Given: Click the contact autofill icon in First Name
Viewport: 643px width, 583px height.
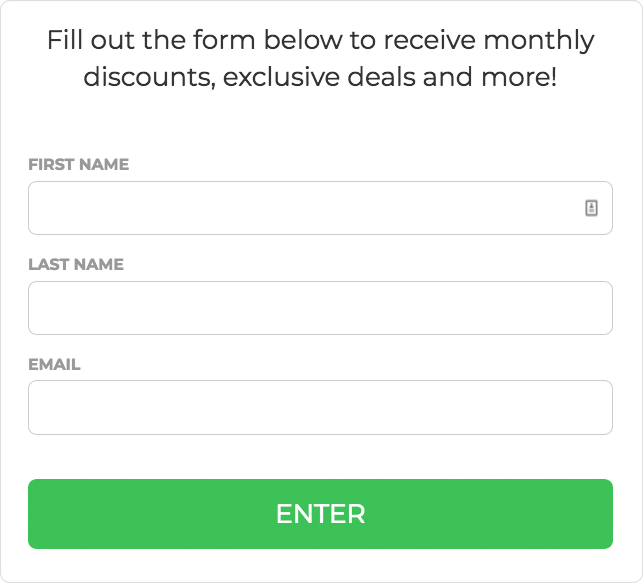Looking at the screenshot, I should pyautogui.click(x=591, y=208).
